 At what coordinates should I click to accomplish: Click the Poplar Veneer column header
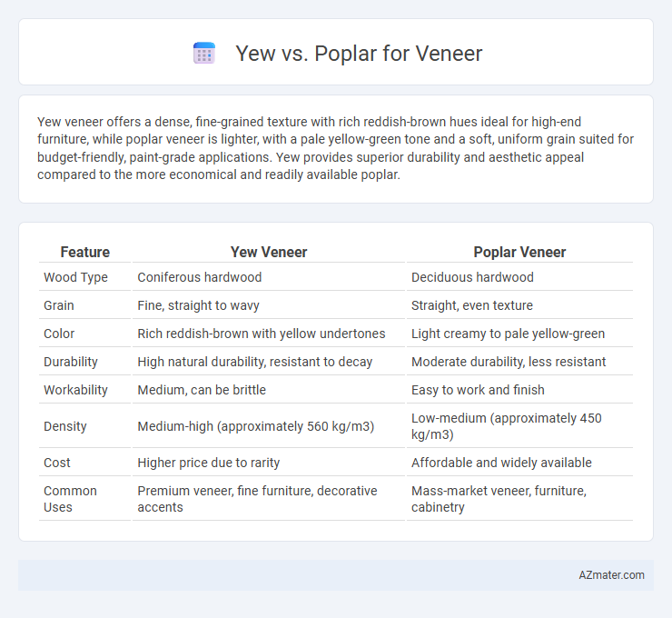[x=519, y=252]
